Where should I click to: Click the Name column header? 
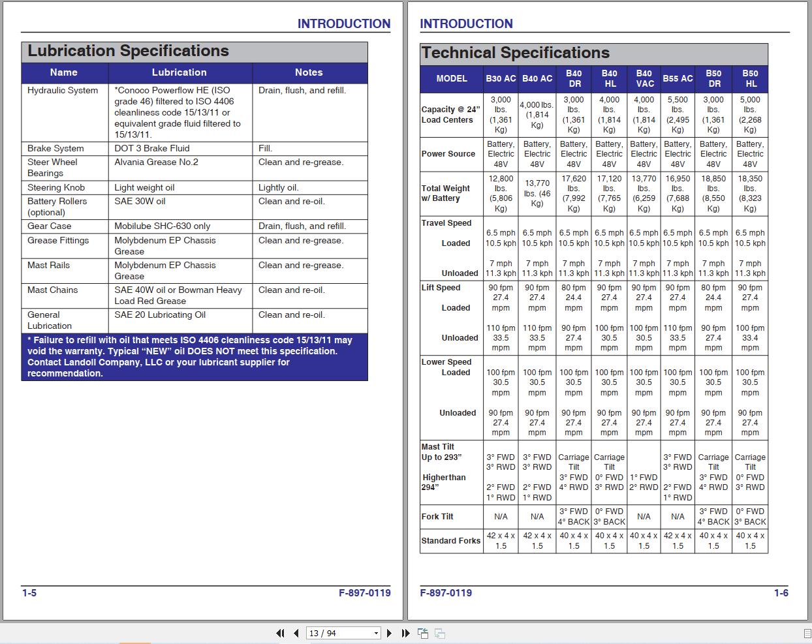click(64, 72)
